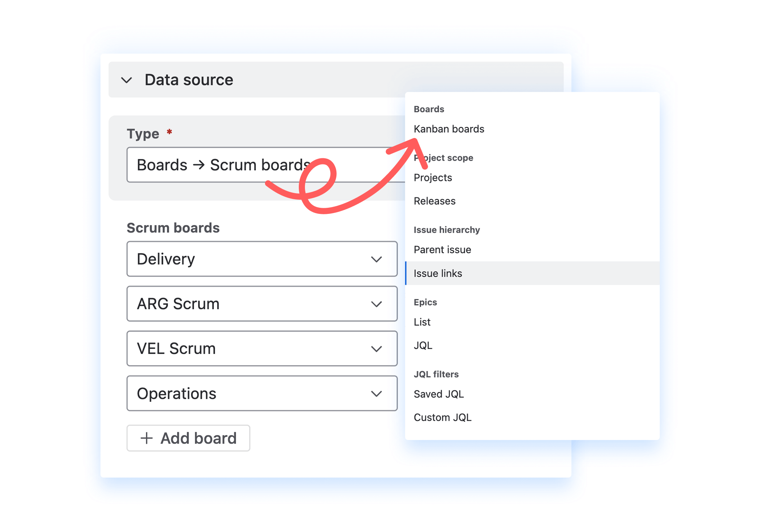The height and width of the screenshot is (532, 761).
Task: Choose Projects under Project scope
Action: point(433,178)
